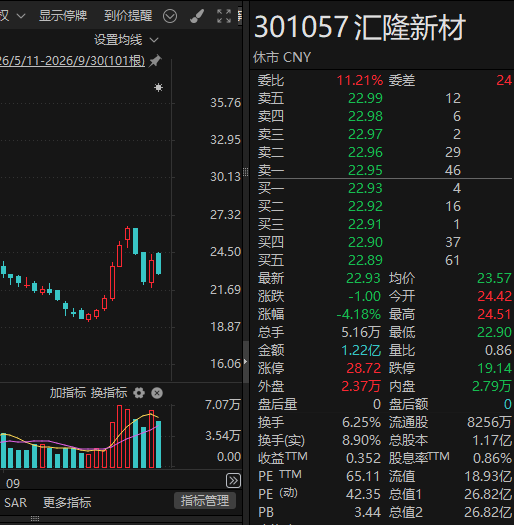Click the 换手 value 6.25%

361,423
